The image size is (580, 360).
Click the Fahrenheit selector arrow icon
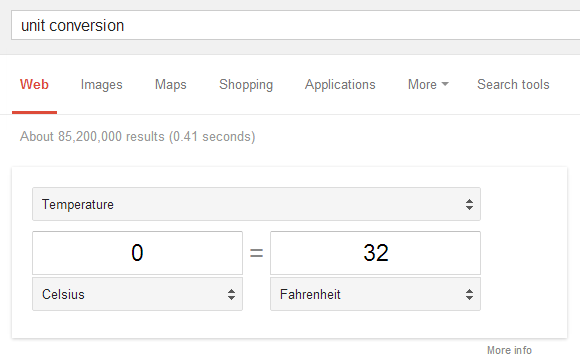tap(469, 294)
